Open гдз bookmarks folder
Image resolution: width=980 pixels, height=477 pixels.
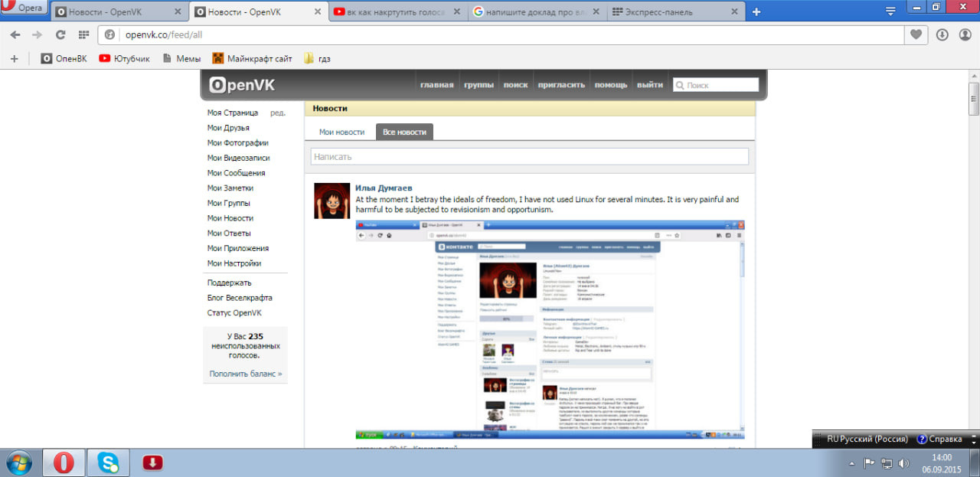pos(317,58)
